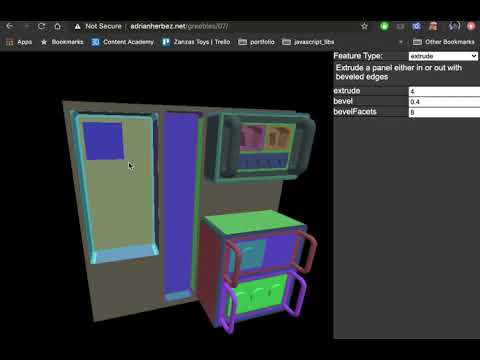Open the Other Bookmarks folder
Image resolution: width=480 pixels, height=360 pixels.
(444, 42)
